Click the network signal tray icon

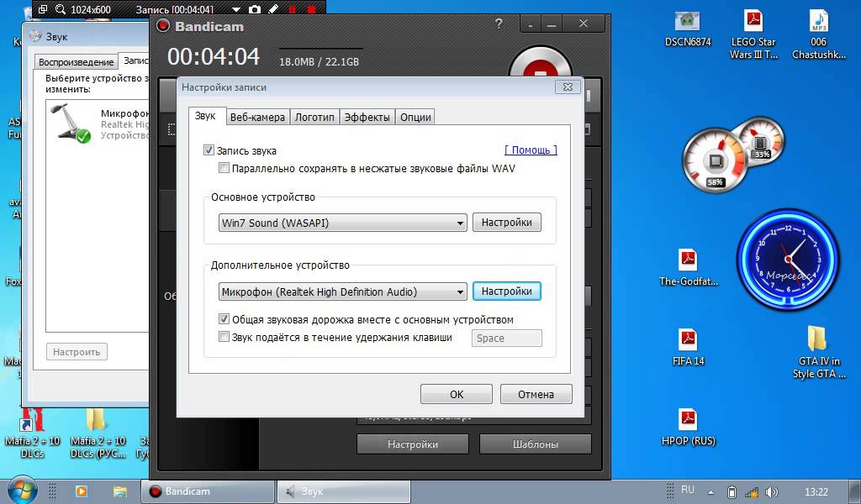click(752, 492)
